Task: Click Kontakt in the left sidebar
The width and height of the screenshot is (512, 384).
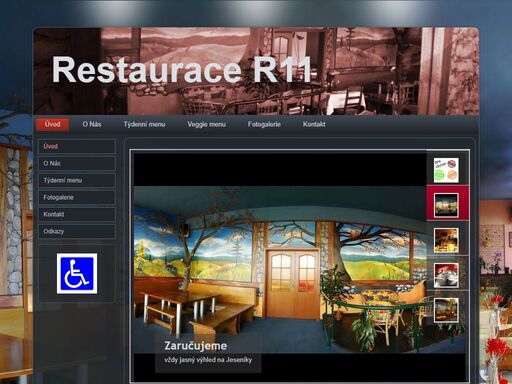Action: [77, 214]
